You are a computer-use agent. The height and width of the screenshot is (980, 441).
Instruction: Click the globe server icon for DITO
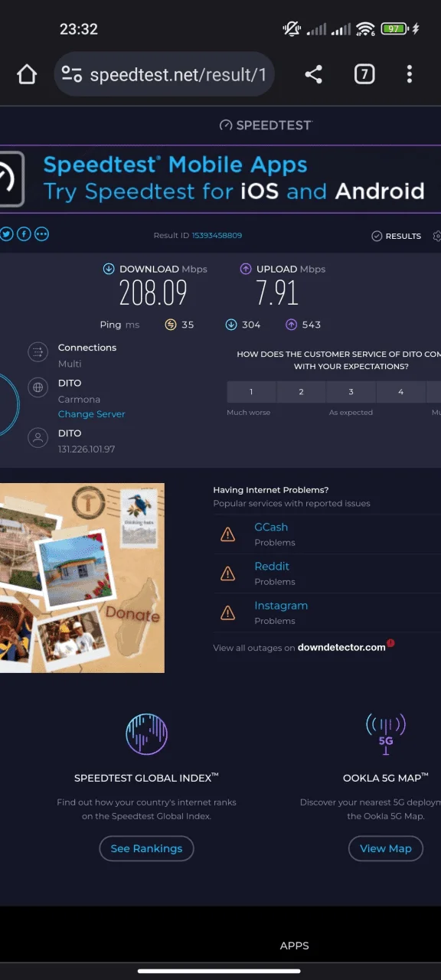click(37, 387)
